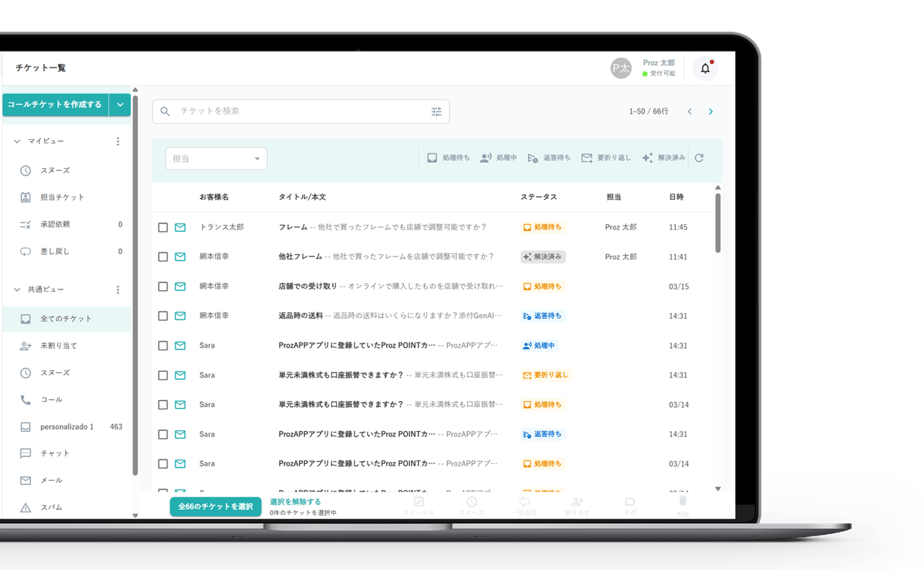The height and width of the screenshot is (570, 924).
Task: Click the faded 一括返信 bulk action
Action: (x=525, y=507)
